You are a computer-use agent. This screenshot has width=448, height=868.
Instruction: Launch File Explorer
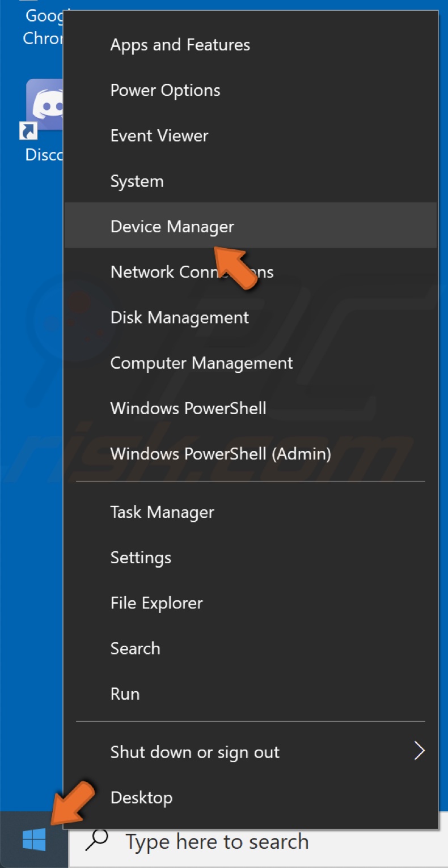click(x=156, y=603)
